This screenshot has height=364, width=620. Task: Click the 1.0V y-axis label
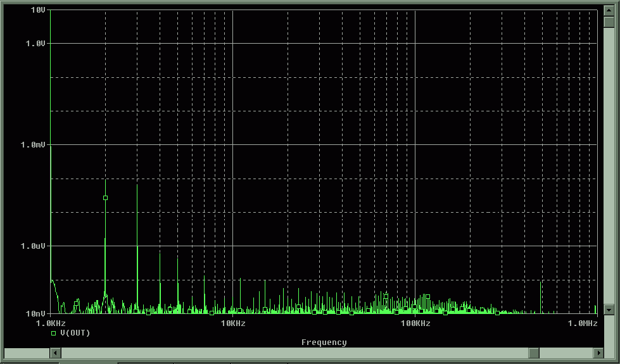click(x=35, y=43)
